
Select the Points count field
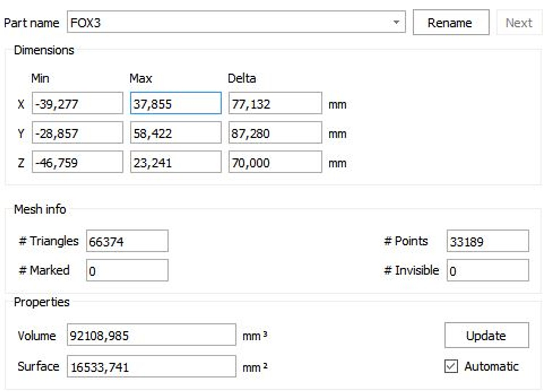pos(487,241)
